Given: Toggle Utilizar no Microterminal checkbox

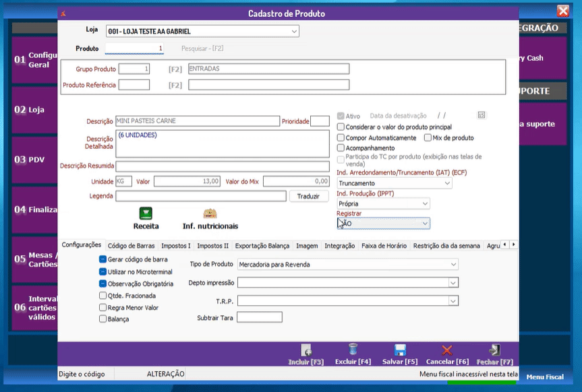Looking at the screenshot, I should coord(103,271).
